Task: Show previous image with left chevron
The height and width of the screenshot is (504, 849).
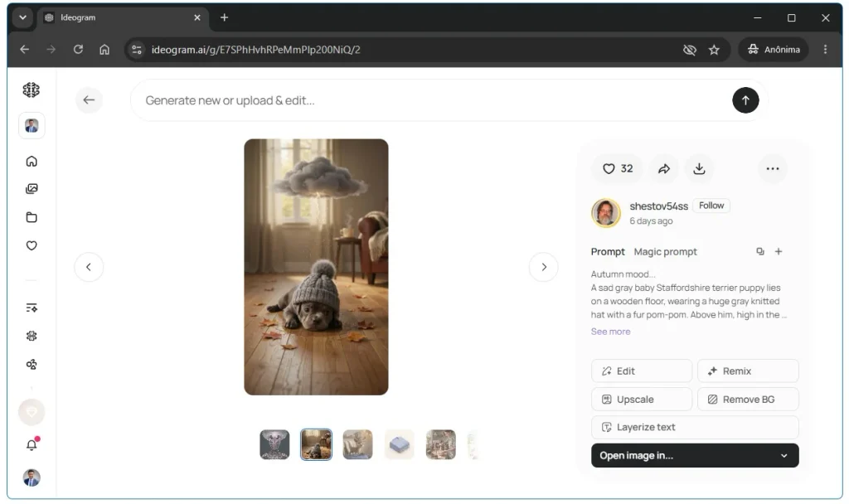Action: [x=89, y=267]
